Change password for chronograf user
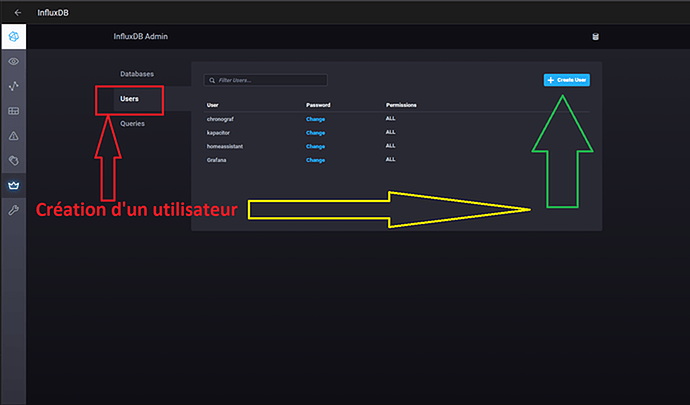Screen dimensions: 690x405 point(316,119)
